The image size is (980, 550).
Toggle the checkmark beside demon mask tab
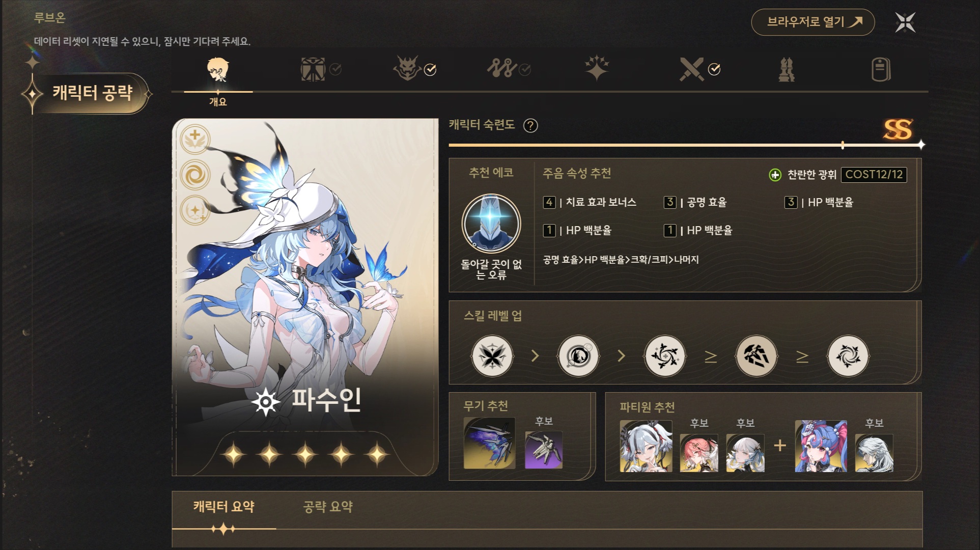pos(430,70)
